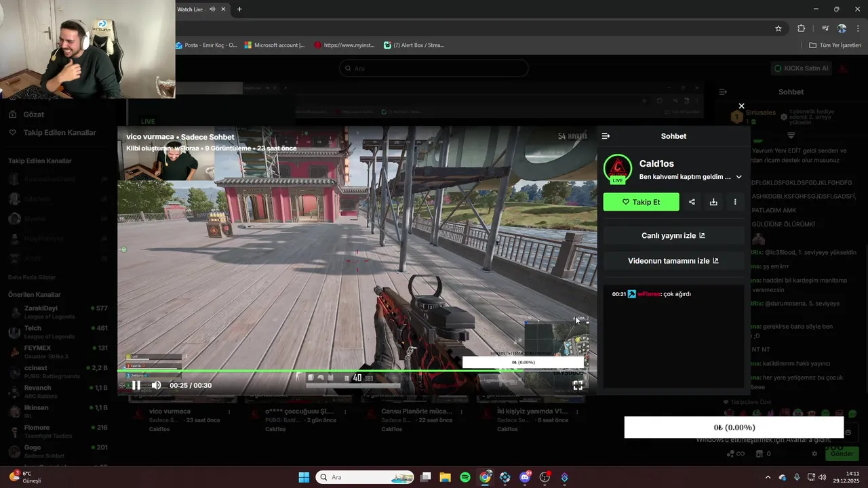Open the taskbar volume speaker icon
Viewport: 868px width, 488px height.
[x=822, y=477]
